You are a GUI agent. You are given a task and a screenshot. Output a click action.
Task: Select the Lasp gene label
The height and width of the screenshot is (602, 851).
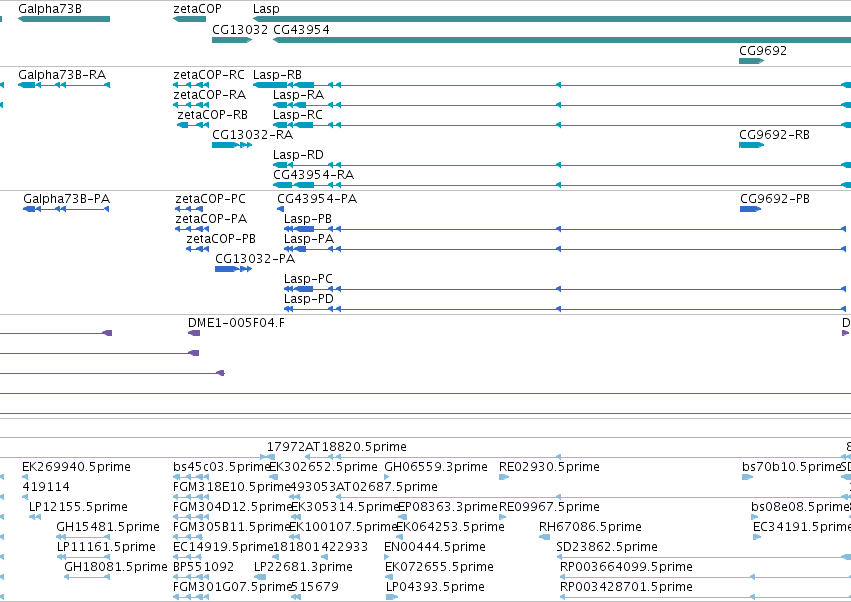coord(266,9)
